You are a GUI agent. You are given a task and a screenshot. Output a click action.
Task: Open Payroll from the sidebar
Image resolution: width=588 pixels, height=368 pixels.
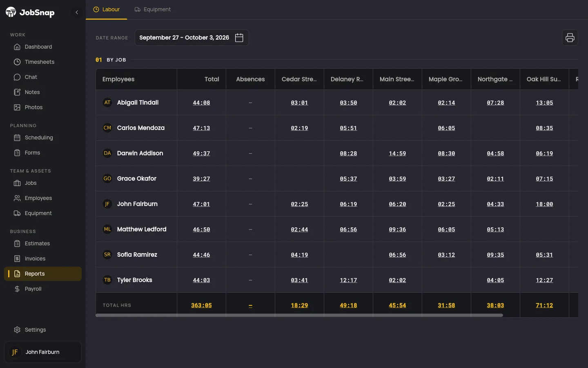(43, 289)
